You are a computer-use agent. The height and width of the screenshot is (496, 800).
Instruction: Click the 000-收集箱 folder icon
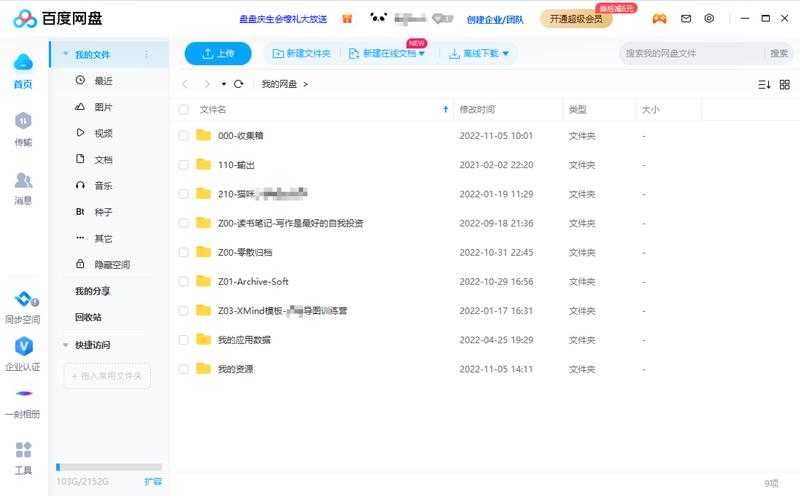tap(204, 135)
